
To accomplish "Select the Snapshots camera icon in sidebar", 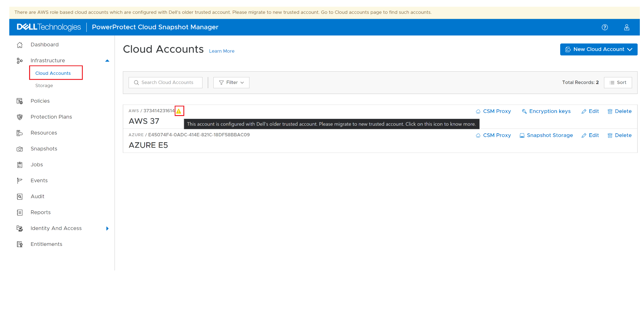I will [20, 149].
